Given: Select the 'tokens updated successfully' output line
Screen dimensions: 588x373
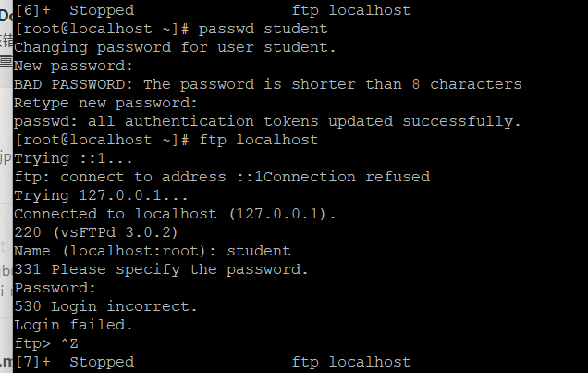Looking at the screenshot, I should (267, 122).
